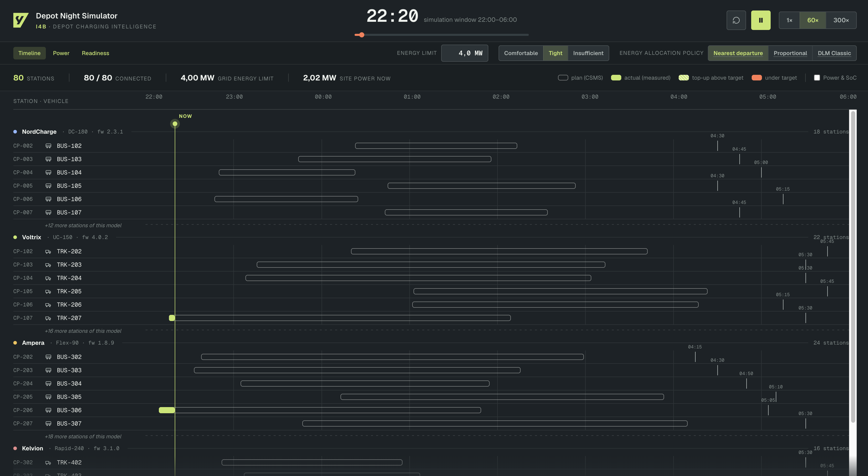Click the energy limit MW input field
The image size is (868, 476).
click(464, 53)
